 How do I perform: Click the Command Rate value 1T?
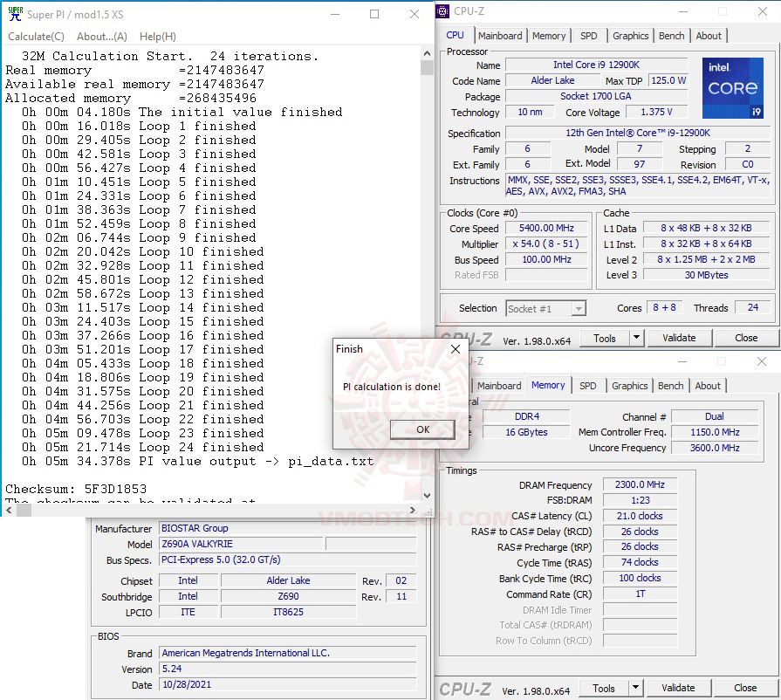(640, 594)
